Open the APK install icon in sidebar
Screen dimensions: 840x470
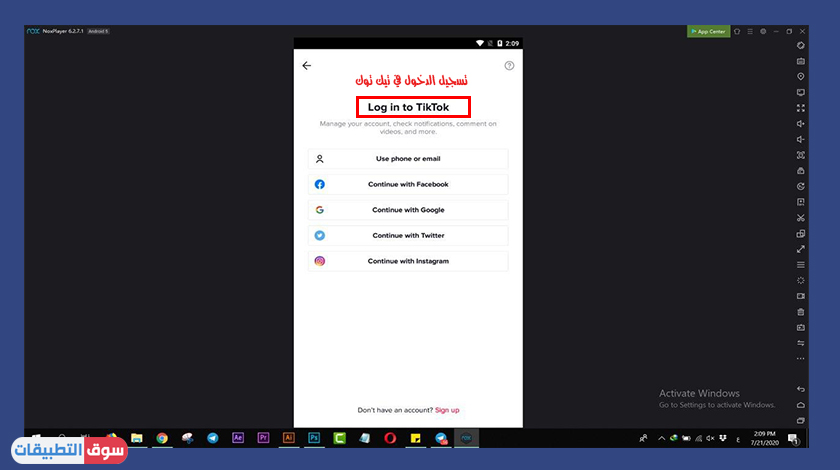click(800, 171)
